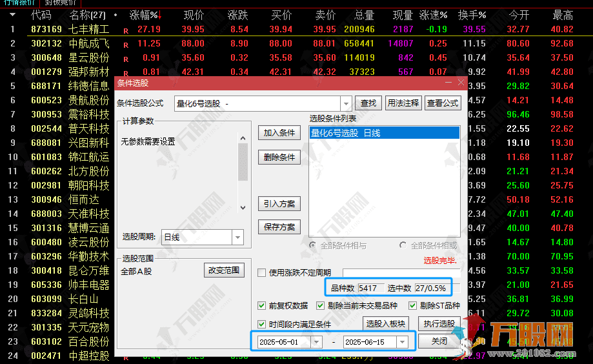Open the 选股周期 period dropdown arrow
This screenshot has height=364, width=593.
(x=237, y=238)
